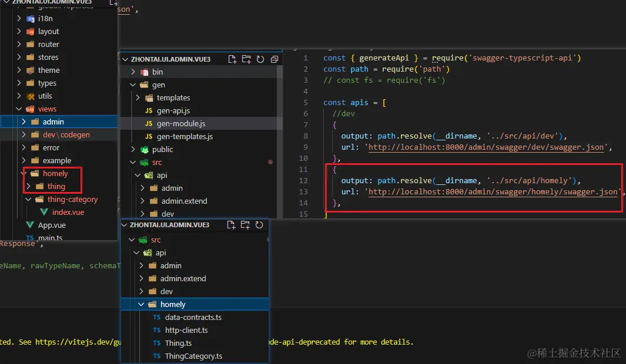Open App.vue in the left explorer

point(52,225)
